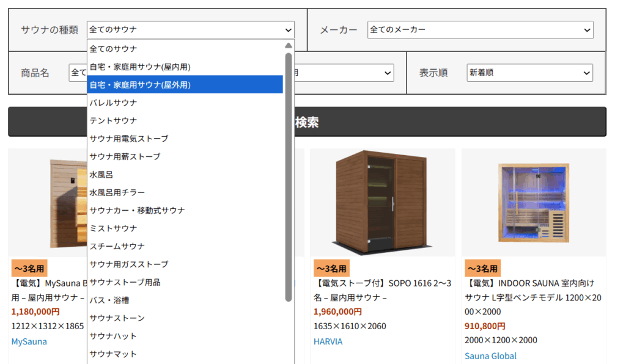View the SOPO 1616 sauna product image
The width and height of the screenshot is (626, 364).
tap(382, 202)
